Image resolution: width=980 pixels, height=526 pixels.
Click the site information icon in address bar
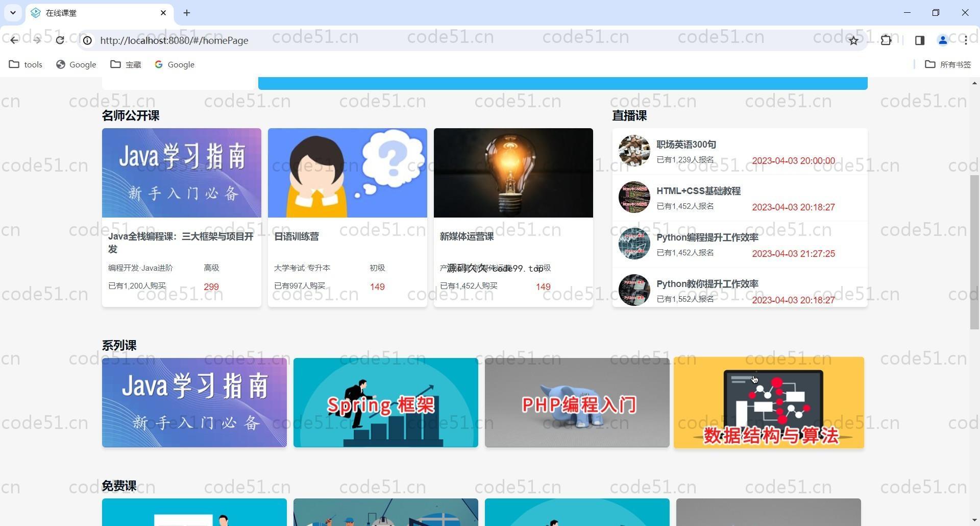pyautogui.click(x=88, y=40)
